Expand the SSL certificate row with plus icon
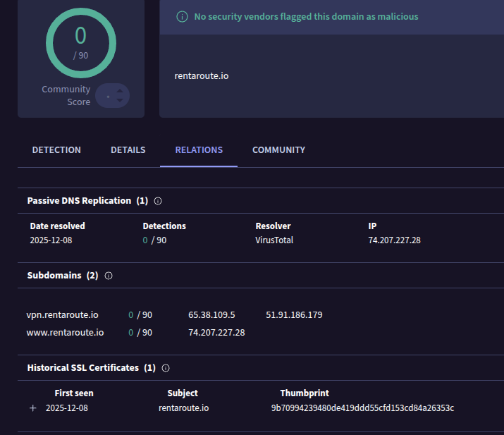This screenshot has height=435, width=504. [x=33, y=408]
